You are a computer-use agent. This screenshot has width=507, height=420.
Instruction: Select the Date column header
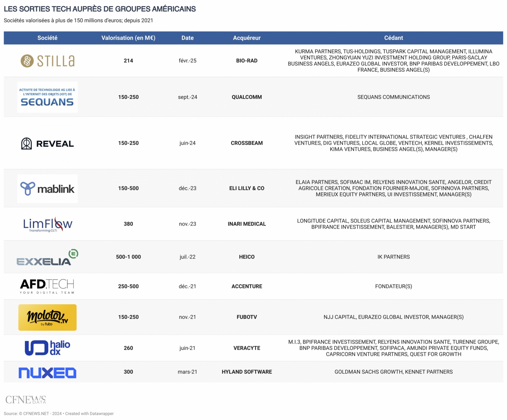click(188, 38)
